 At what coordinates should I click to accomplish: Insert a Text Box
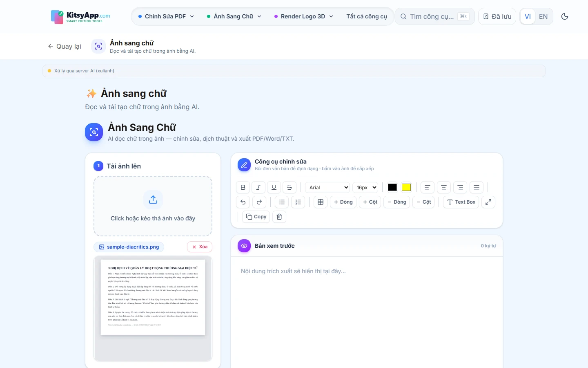(x=461, y=202)
